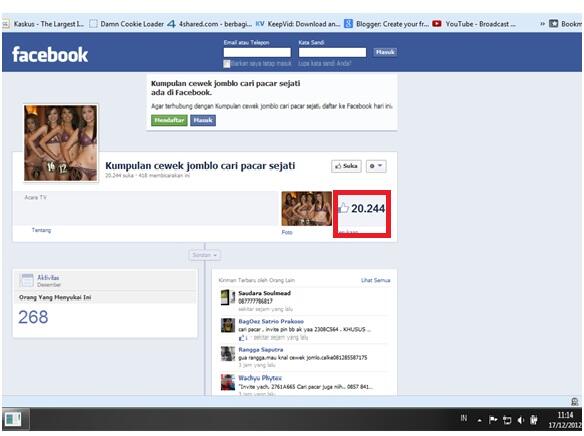Focus the Email atau Telepon field
This screenshot has height=436, width=584.
(x=257, y=52)
